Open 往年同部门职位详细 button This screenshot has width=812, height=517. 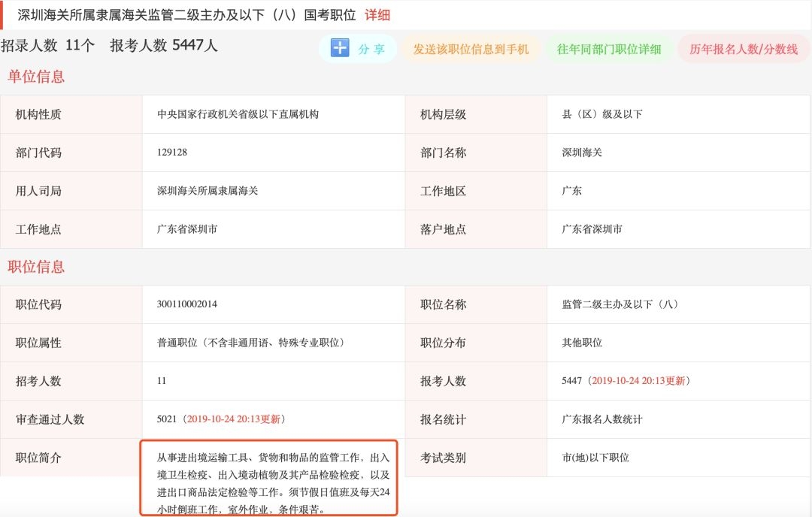point(609,49)
